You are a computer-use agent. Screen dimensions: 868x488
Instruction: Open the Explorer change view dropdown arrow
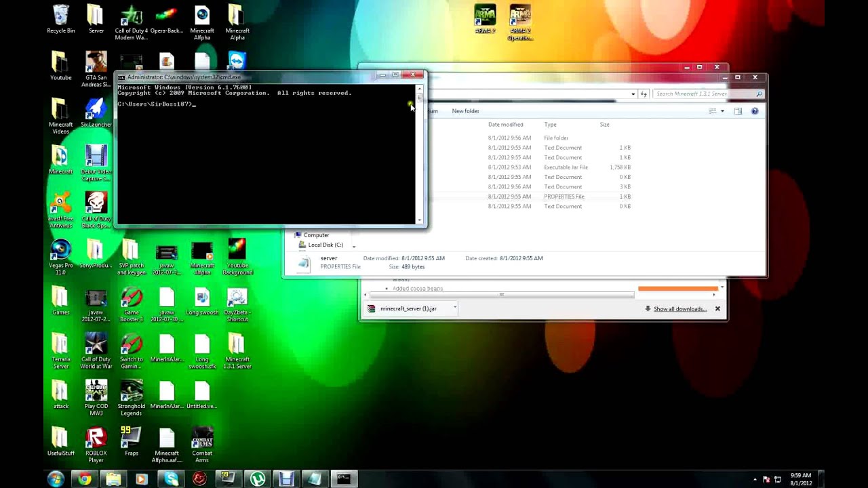click(x=722, y=111)
